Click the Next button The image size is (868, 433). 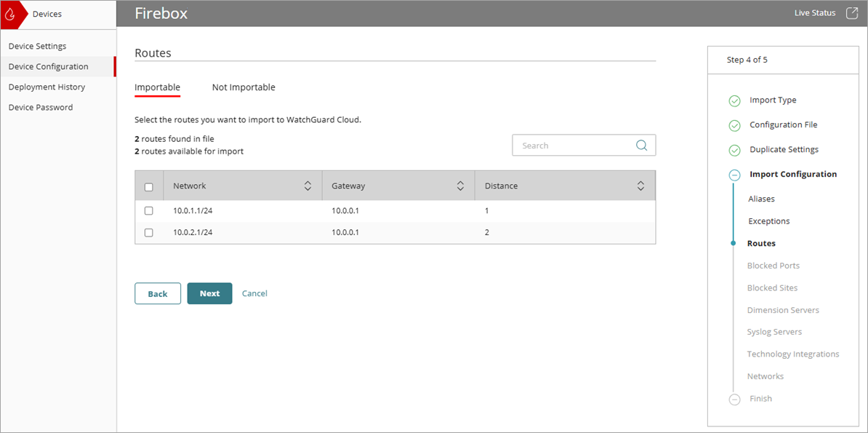click(210, 293)
